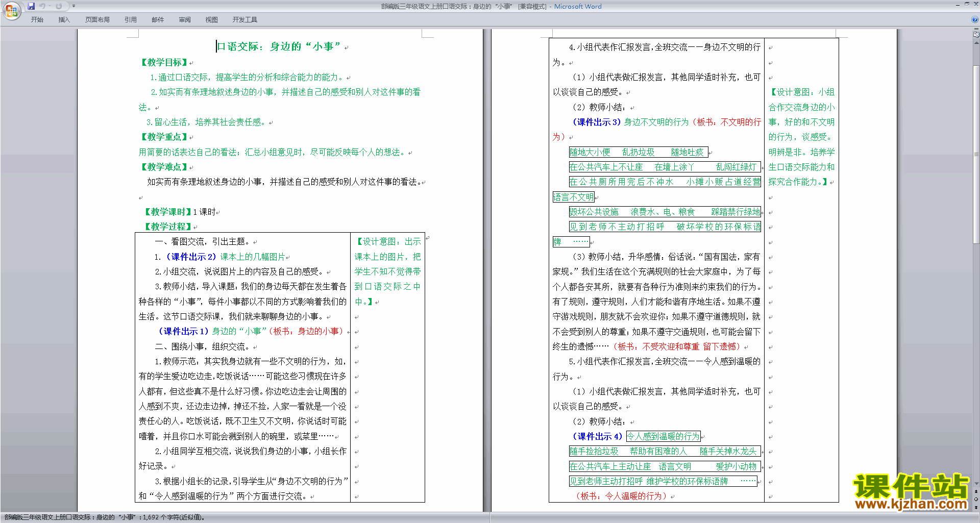The height and width of the screenshot is (523, 980).
Task: Click the line 一、看图交流，引出主题。
Action: point(202,241)
